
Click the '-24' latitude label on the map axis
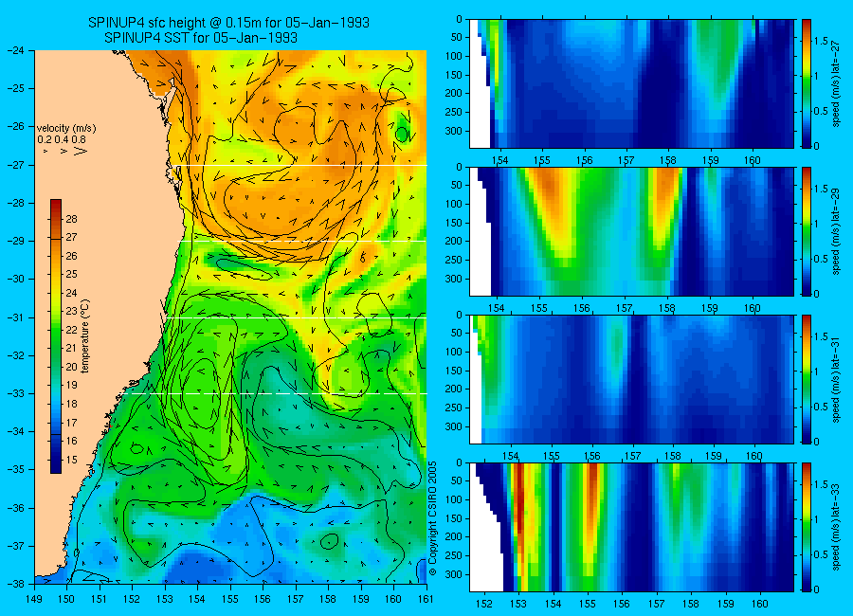click(15, 50)
